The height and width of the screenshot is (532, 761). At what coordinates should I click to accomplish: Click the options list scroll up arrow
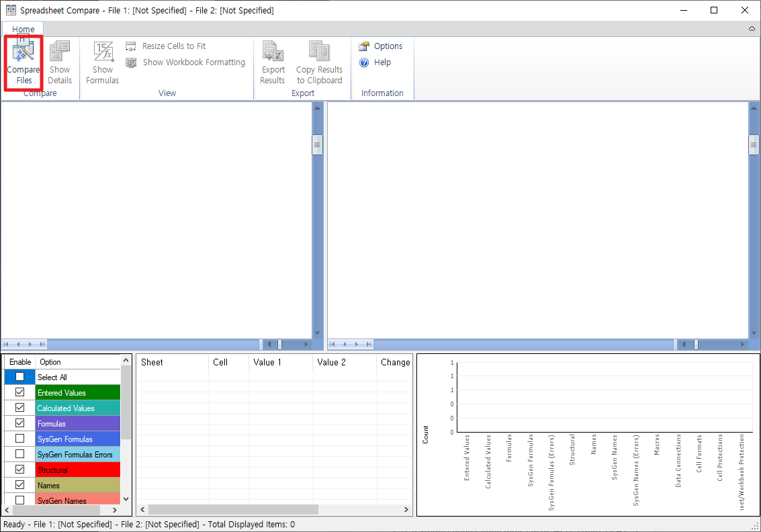point(126,360)
